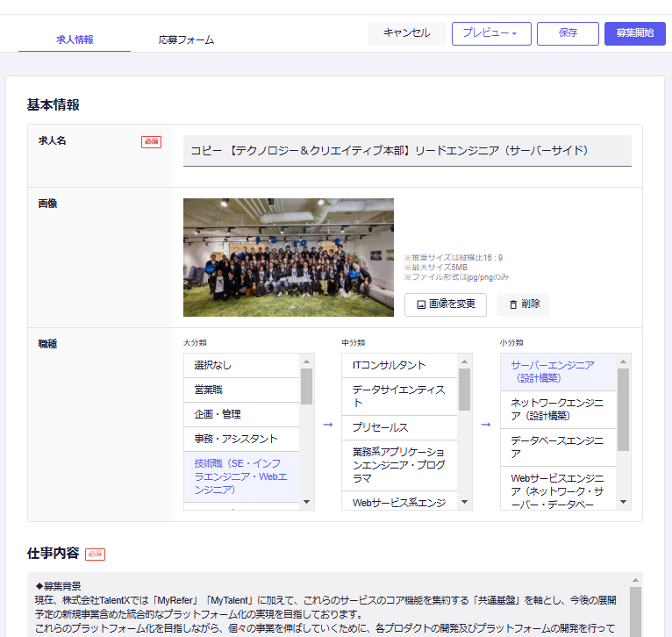Click the 削除 trash delete button
672x637 pixels.
524,304
